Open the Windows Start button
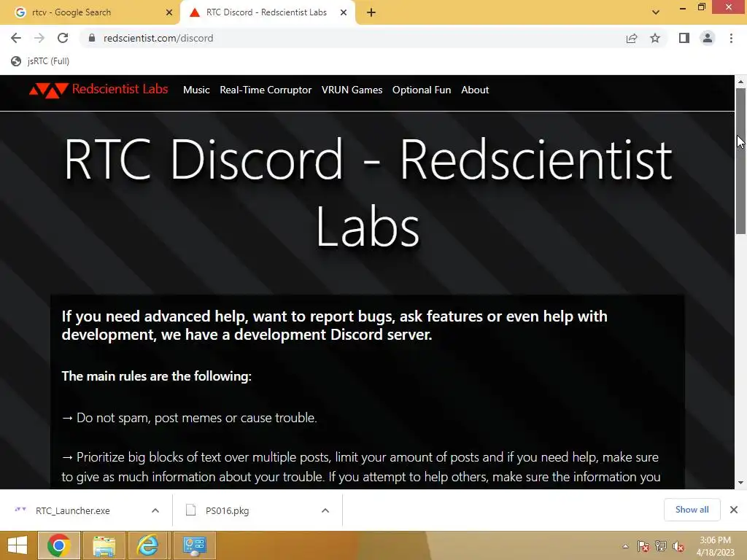 (18, 545)
